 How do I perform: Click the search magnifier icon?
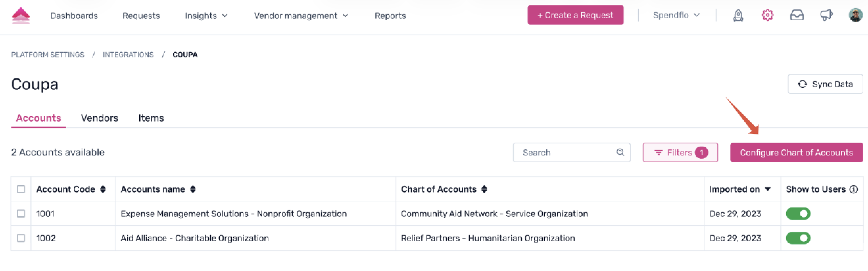620,152
